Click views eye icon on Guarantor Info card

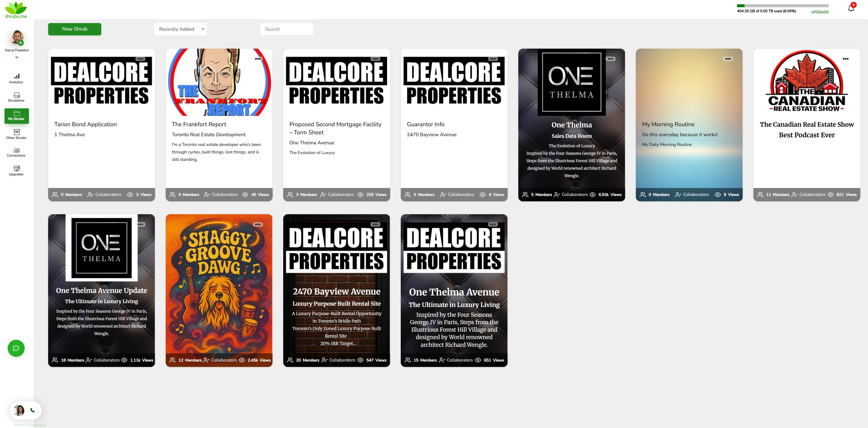pos(483,195)
